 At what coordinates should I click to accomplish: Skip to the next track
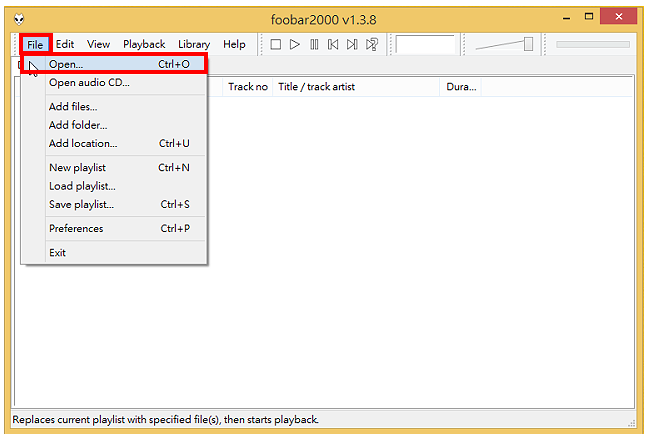tap(352, 44)
